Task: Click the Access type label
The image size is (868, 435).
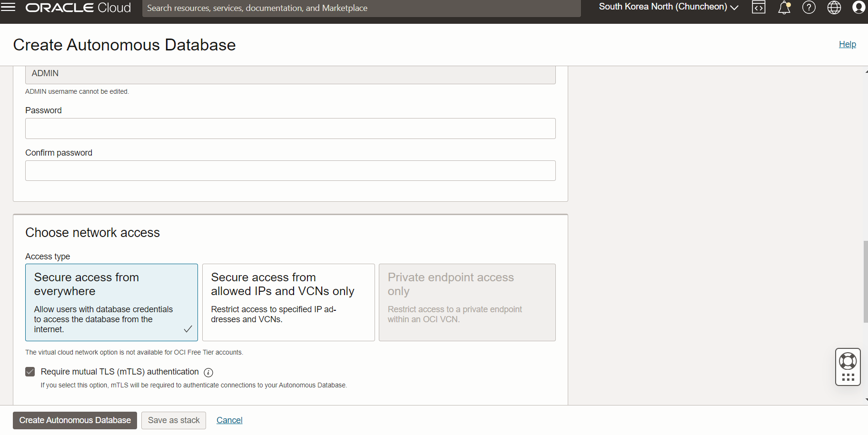Action: click(x=48, y=257)
